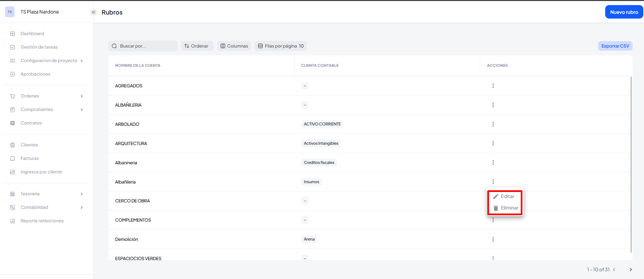This screenshot has height=279, width=644.
Task: Click the Clientes user icon
Action: click(x=12, y=145)
